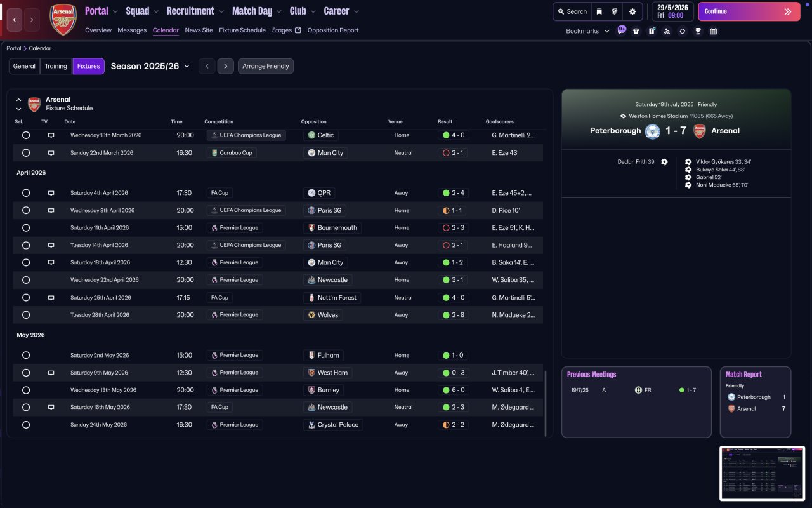This screenshot has width=812, height=508.
Task: Open the world globe icon in the top bar
Action: pos(615,11)
